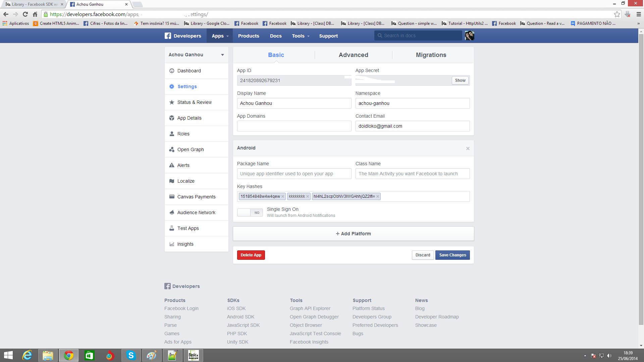Click Show to reveal App Secret

460,80
